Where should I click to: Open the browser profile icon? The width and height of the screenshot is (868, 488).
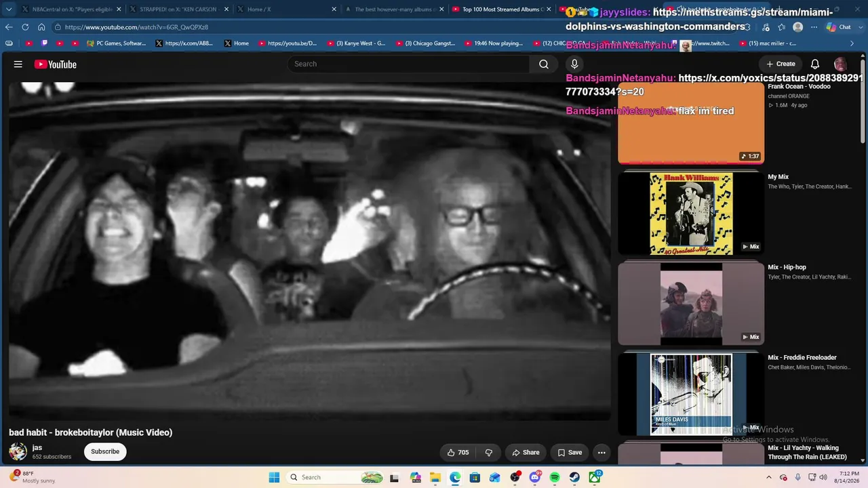pyautogui.click(x=798, y=27)
